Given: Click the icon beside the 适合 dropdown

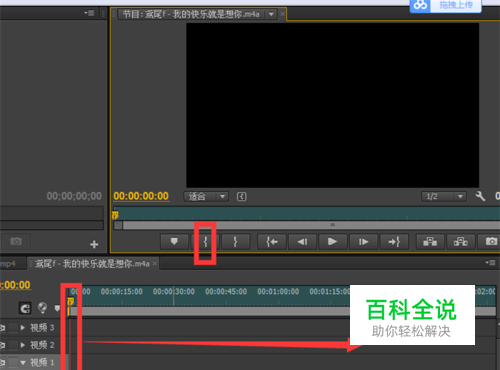Looking at the screenshot, I should [241, 196].
